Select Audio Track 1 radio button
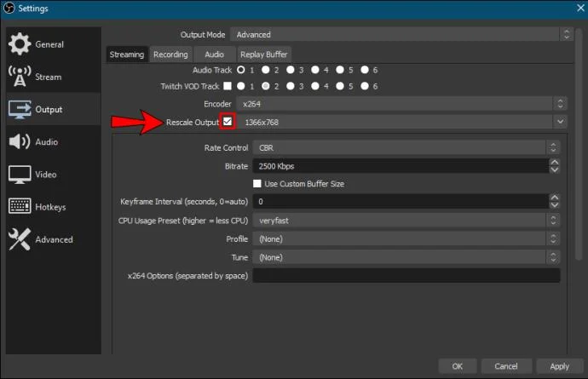Image resolution: width=588 pixels, height=379 pixels. [241, 70]
